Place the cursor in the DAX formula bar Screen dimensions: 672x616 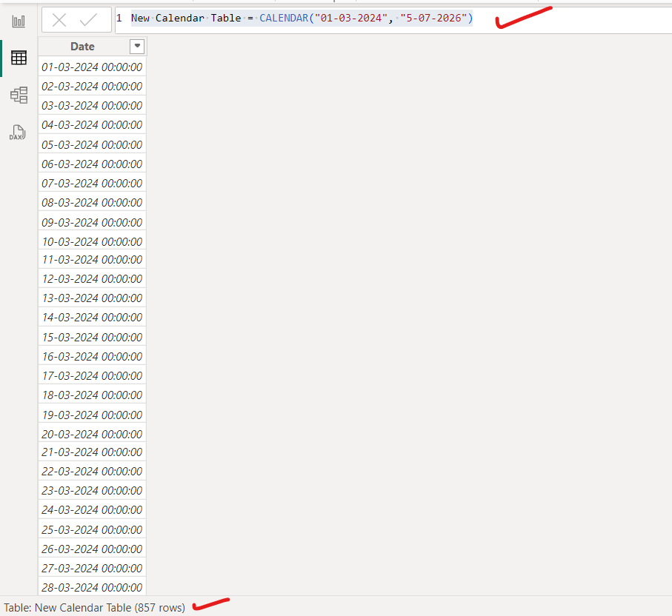click(x=519, y=18)
